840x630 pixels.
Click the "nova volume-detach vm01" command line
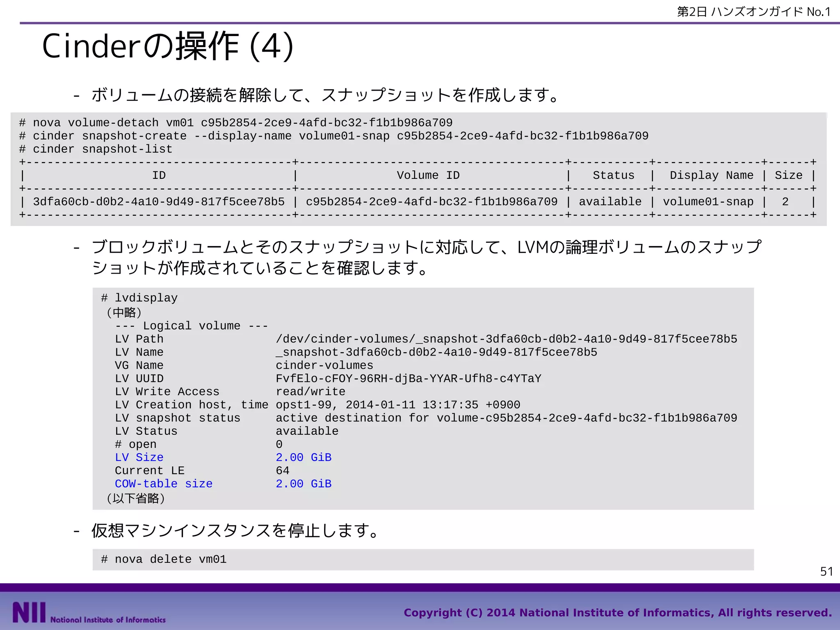236,123
